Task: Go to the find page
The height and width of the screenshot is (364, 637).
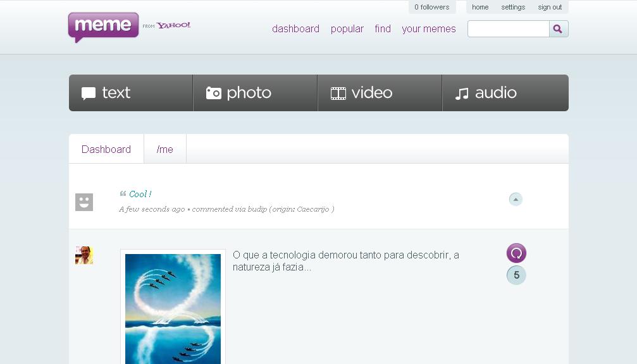Action: [383, 29]
